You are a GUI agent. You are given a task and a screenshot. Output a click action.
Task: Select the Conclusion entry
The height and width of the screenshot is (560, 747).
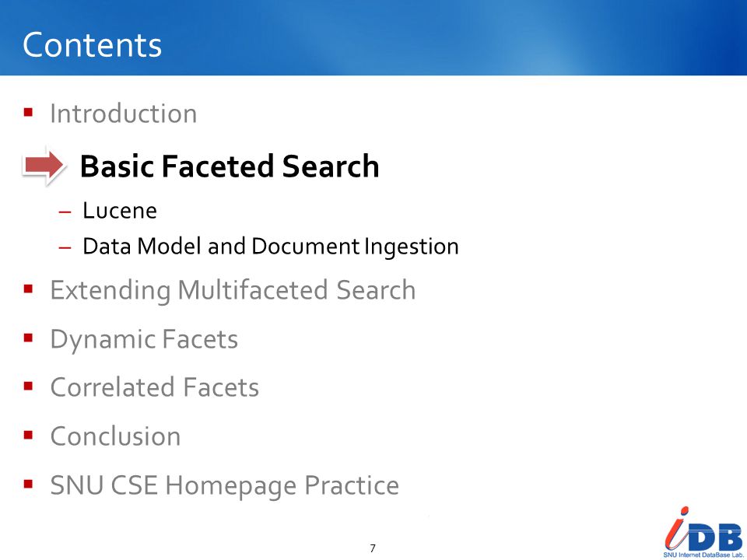point(115,436)
